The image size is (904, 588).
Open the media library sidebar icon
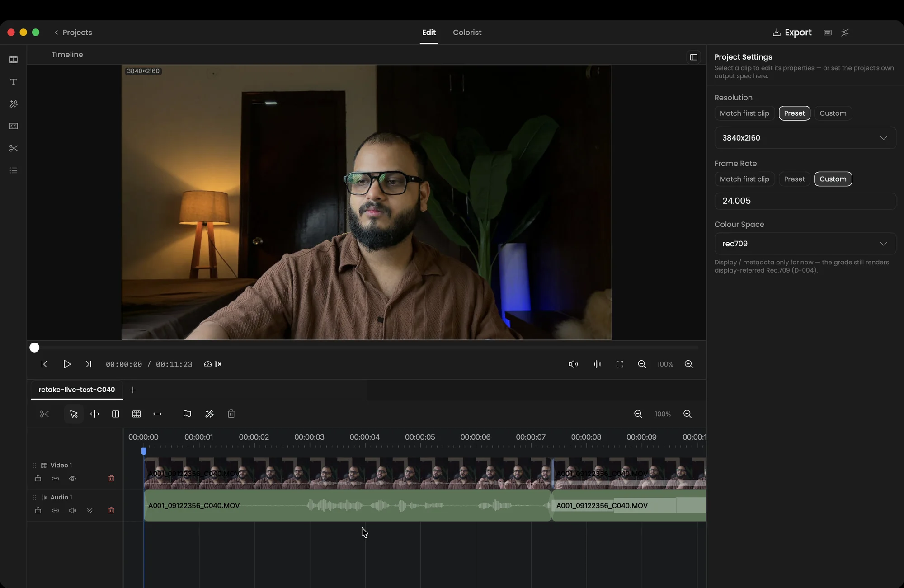(x=14, y=60)
